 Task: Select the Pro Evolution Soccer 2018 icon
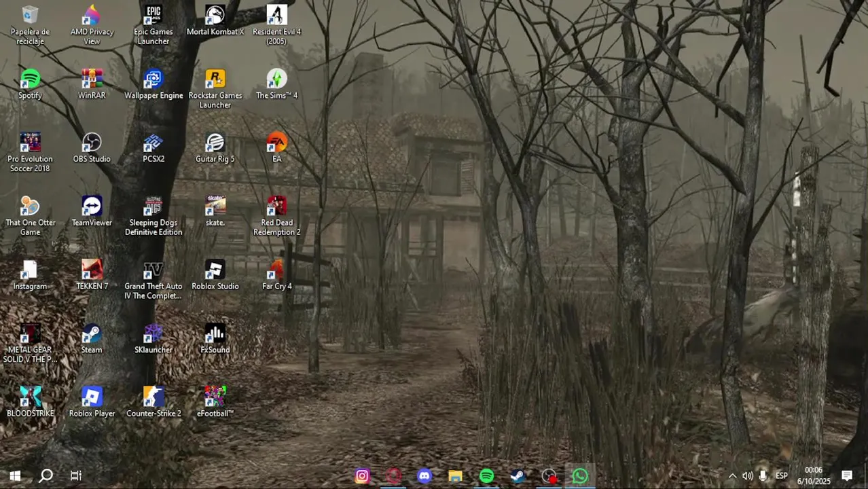pyautogui.click(x=30, y=152)
